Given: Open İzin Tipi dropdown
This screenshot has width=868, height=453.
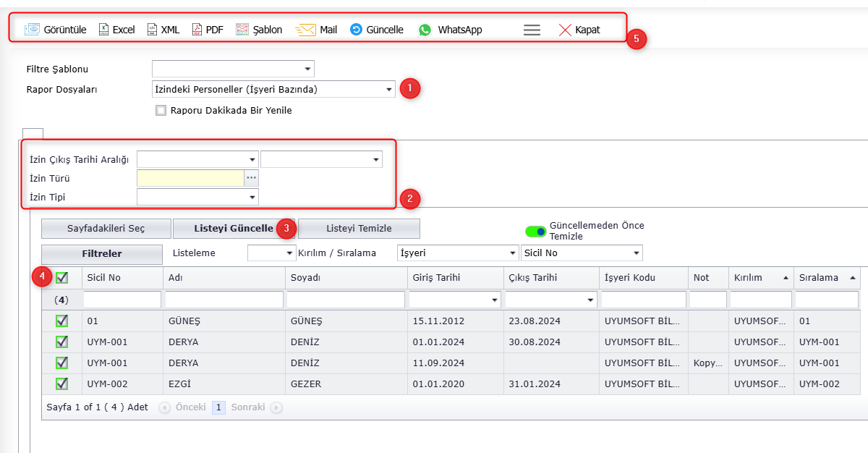Looking at the screenshot, I should (252, 197).
